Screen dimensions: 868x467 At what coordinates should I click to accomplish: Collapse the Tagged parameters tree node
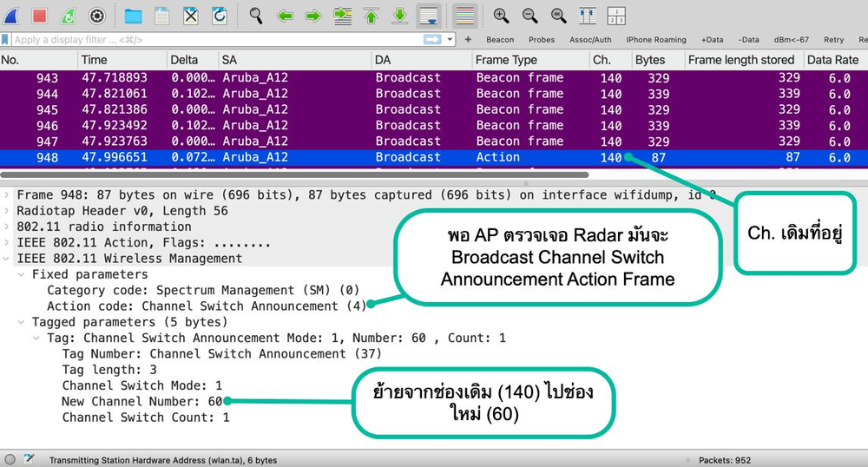coord(23,322)
